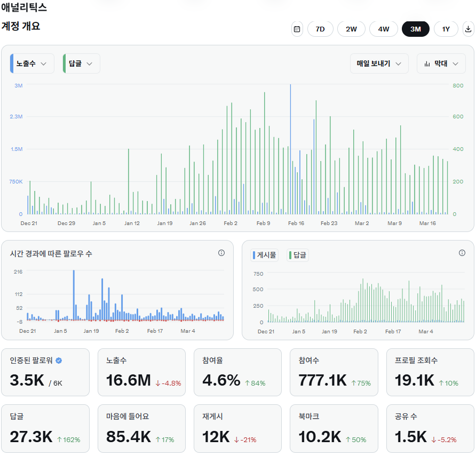Open the 참여수 777.1K card

(x=334, y=372)
